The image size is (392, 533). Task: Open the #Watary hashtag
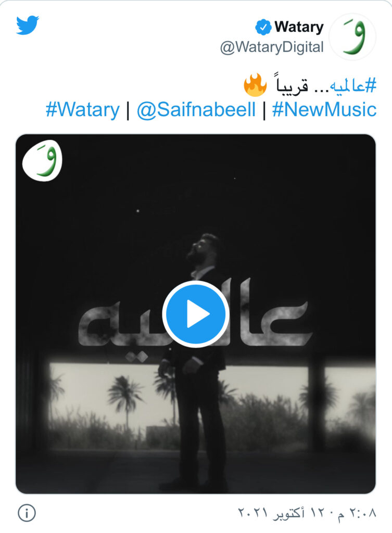tap(83, 110)
